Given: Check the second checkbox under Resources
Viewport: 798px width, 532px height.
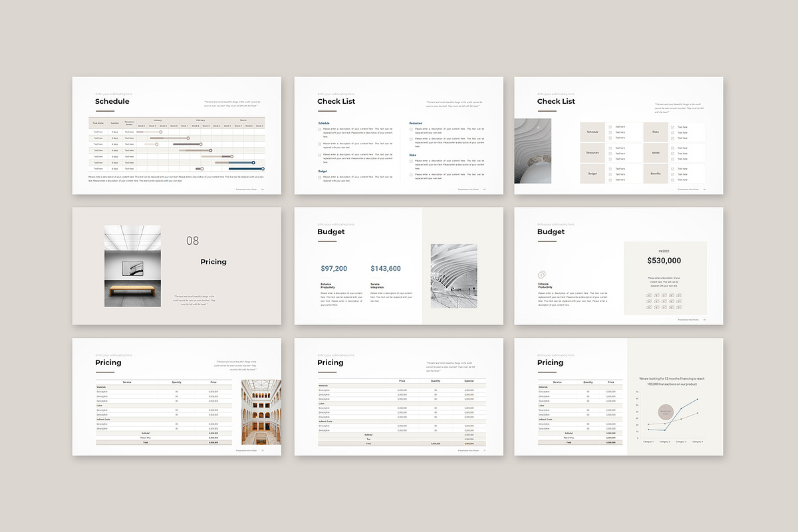Looking at the screenshot, I should 411,139.
